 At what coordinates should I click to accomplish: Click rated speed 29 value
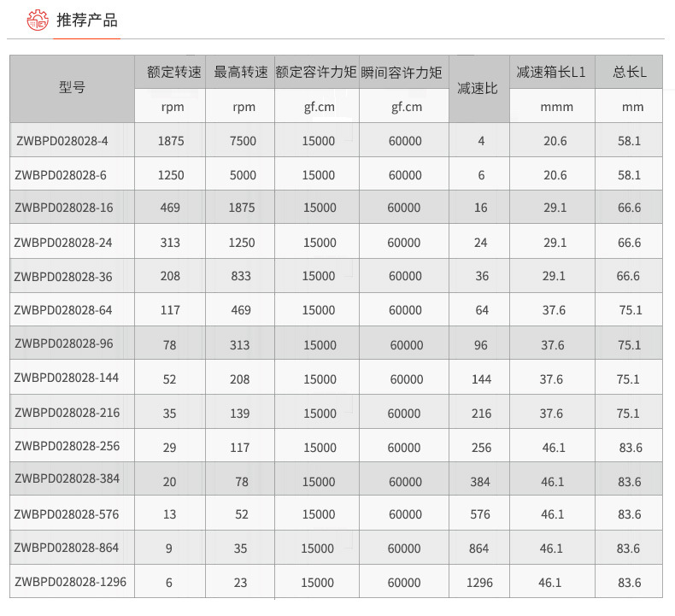click(170, 448)
